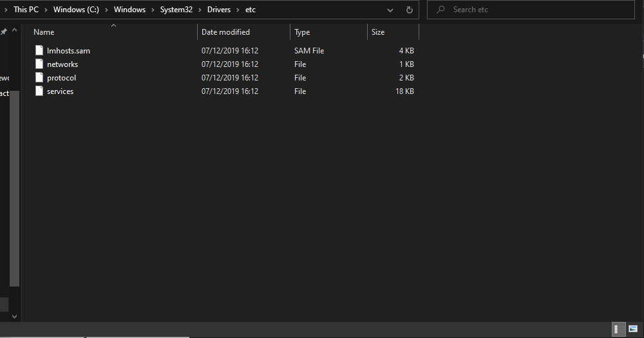The image size is (644, 338).
Task: Click the services file icon
Action: pos(39,91)
